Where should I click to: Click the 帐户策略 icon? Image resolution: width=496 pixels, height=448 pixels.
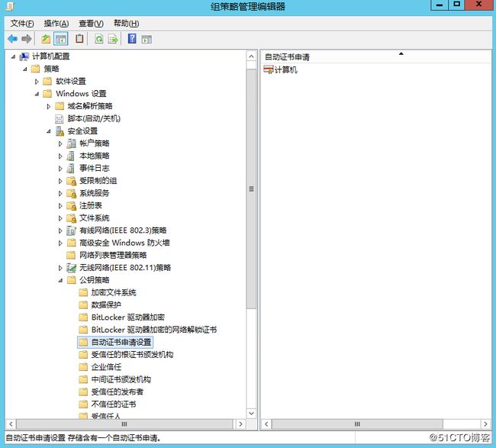[71, 143]
